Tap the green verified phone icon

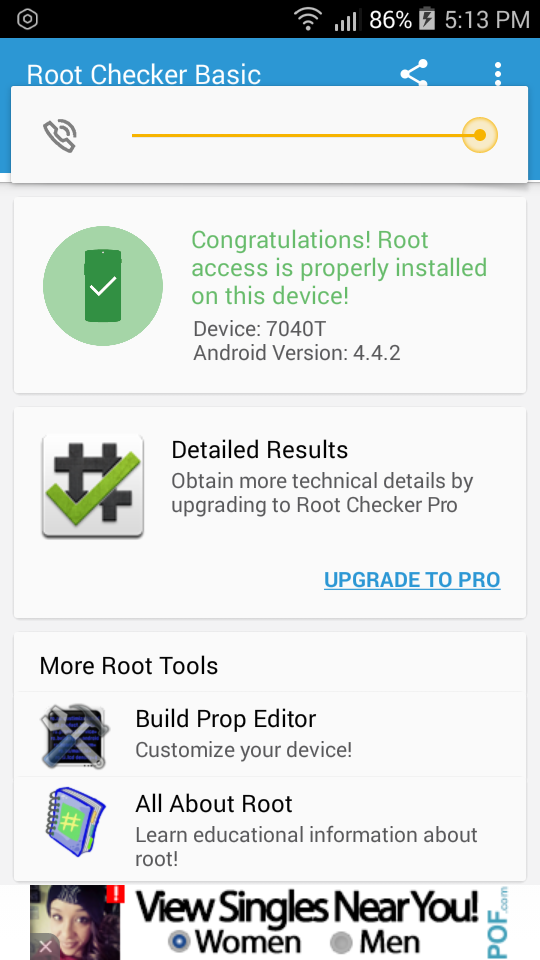click(x=103, y=286)
